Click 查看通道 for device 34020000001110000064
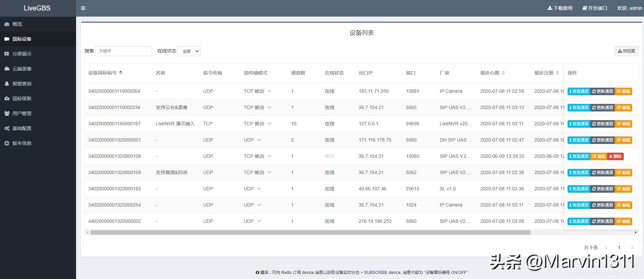Screen dimensions: 644x279 click(579, 91)
